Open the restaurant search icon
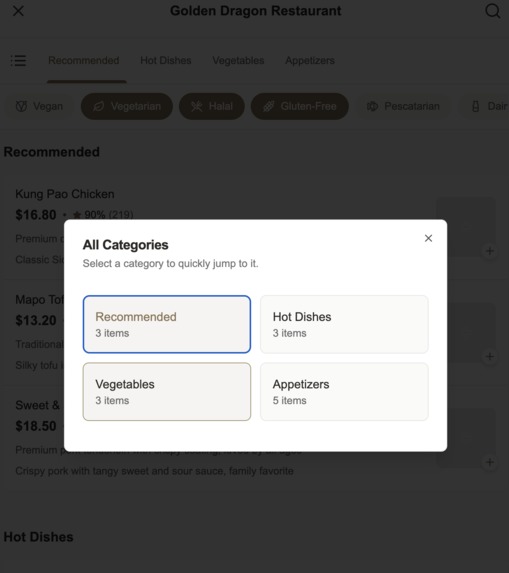 (x=493, y=11)
